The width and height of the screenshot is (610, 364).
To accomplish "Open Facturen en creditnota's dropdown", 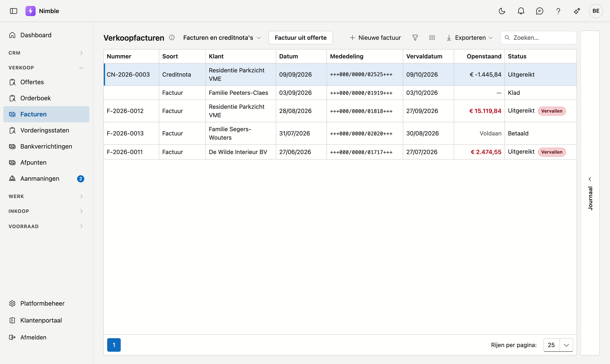I will 222,37.
